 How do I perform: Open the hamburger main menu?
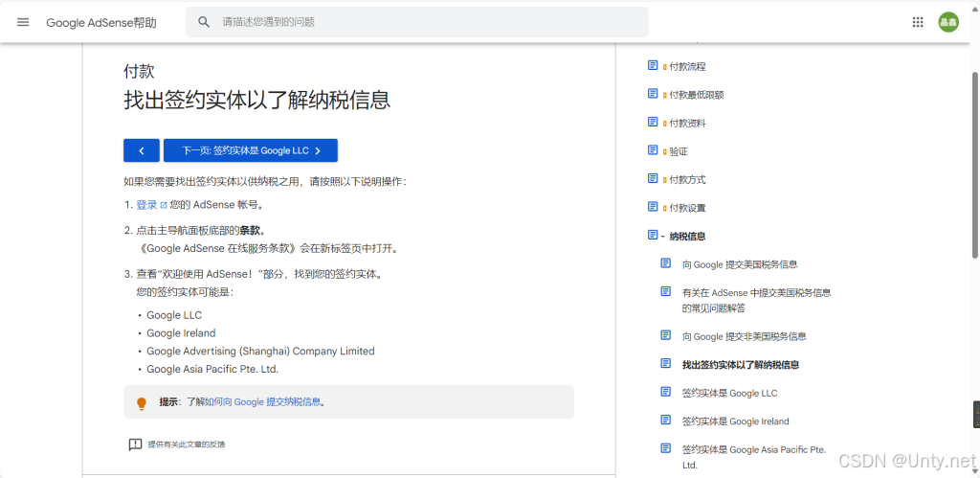click(x=23, y=23)
